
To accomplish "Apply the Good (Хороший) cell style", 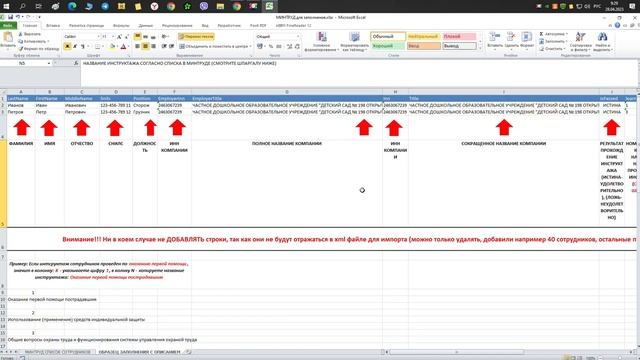I will (388, 46).
